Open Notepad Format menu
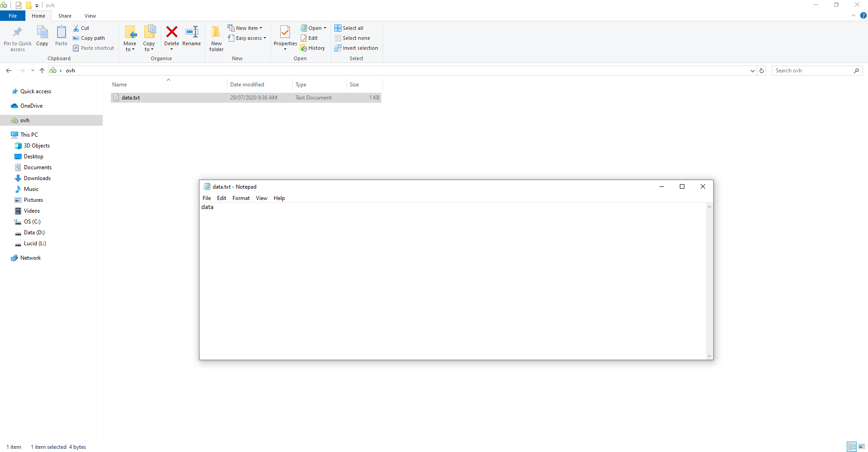This screenshot has height=452, width=868. point(241,198)
